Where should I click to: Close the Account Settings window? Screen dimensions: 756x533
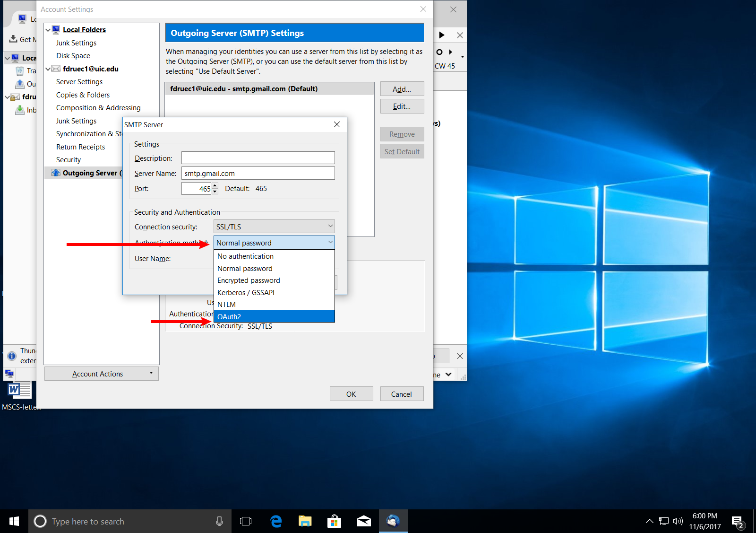(x=423, y=9)
